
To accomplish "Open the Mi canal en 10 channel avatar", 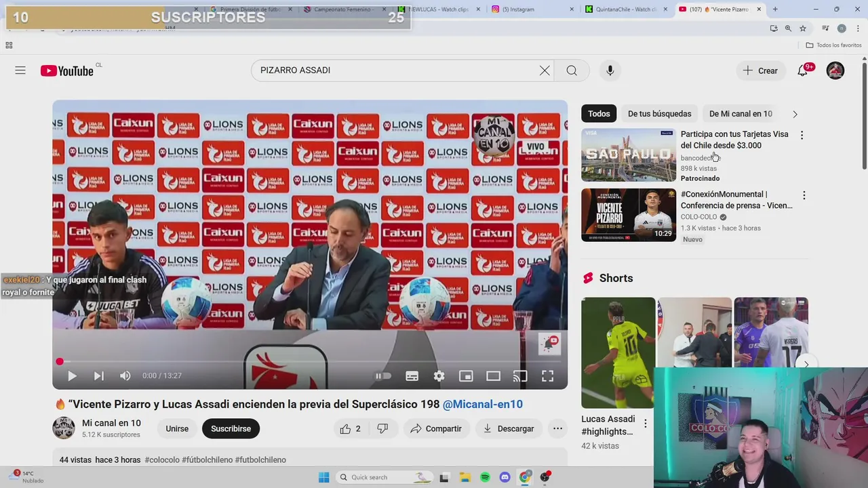I will pos(64,428).
